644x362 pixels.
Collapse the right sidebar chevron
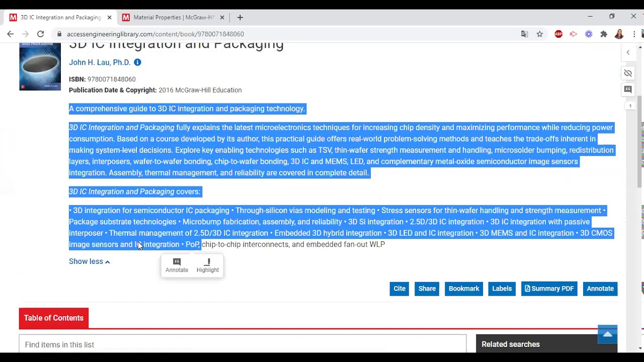coord(628,52)
